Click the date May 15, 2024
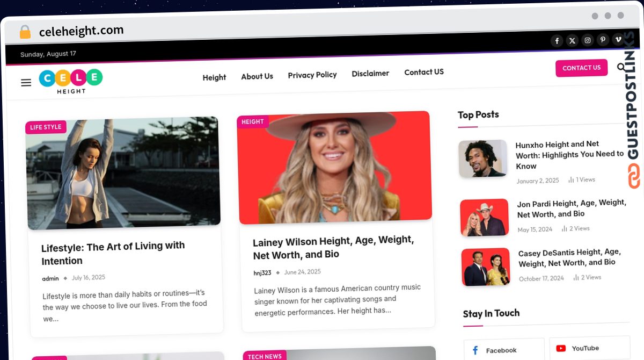The image size is (644, 360). [535, 229]
